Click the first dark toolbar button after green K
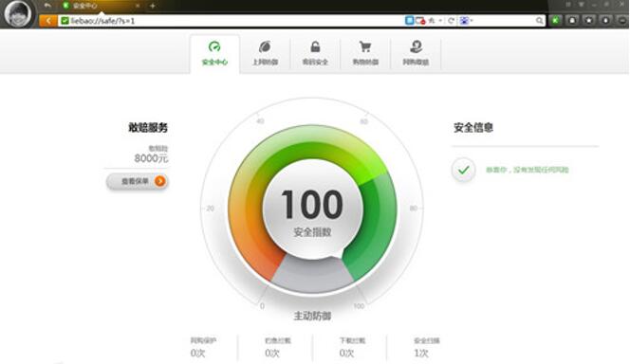This screenshot has height=364, width=630. [x=572, y=20]
